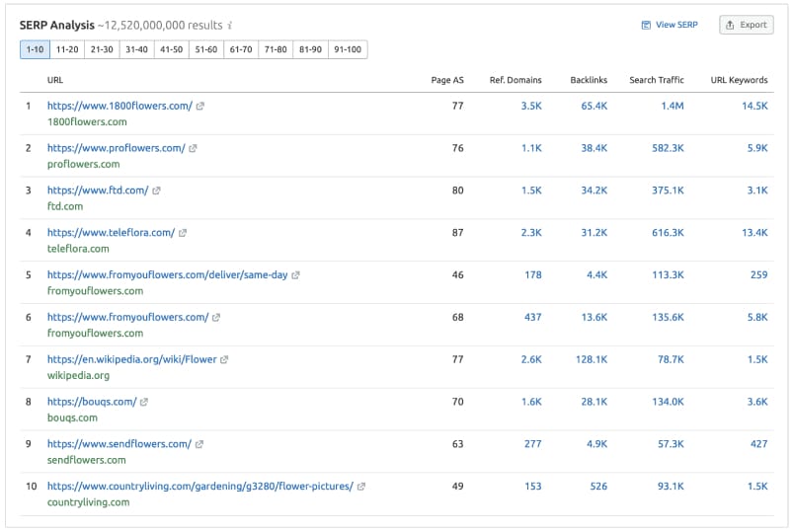The image size is (792, 532).
Task: Open the https://www.1800flowers.com/ link
Action: click(119, 106)
